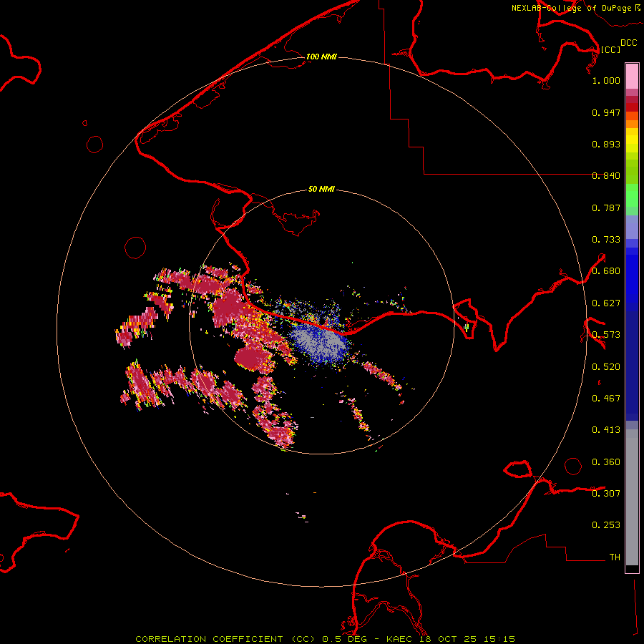Click the DCC label above the color bar
This screenshot has height=644, width=644.
628,43
